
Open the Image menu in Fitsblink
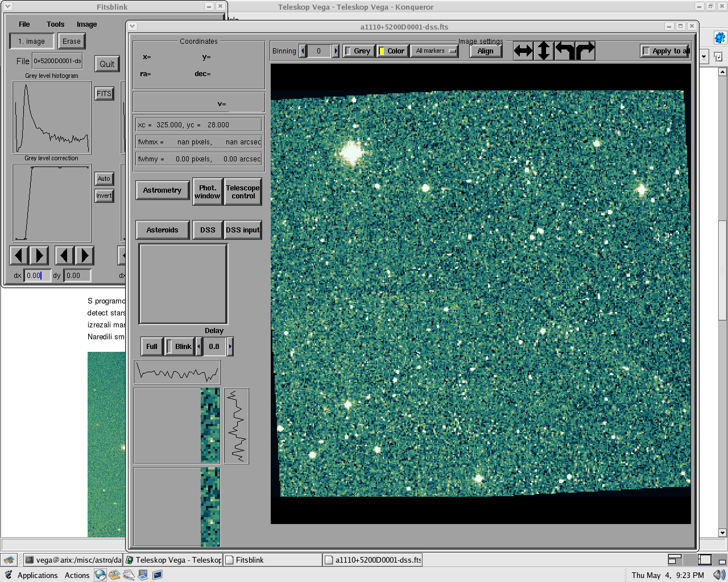[87, 24]
